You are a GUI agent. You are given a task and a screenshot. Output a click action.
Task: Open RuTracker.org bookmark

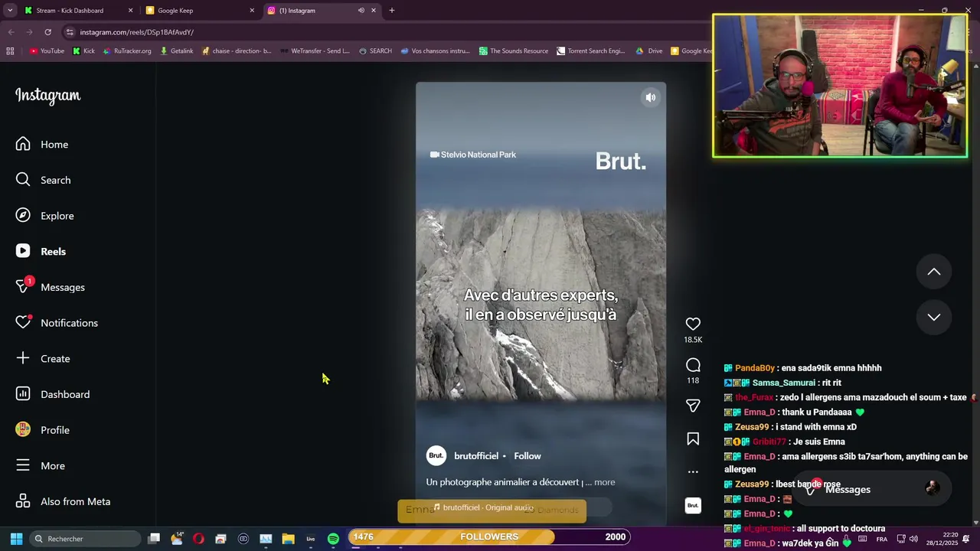click(x=126, y=51)
